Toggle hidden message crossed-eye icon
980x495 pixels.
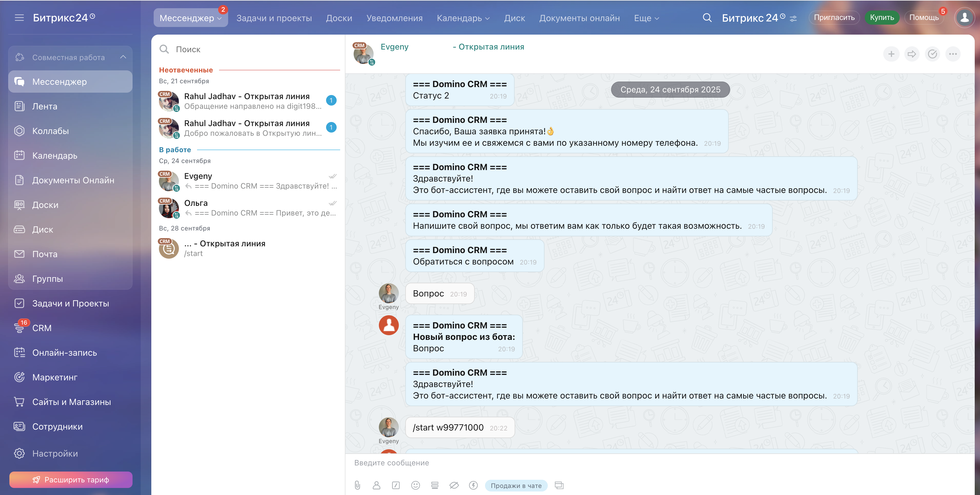click(454, 485)
